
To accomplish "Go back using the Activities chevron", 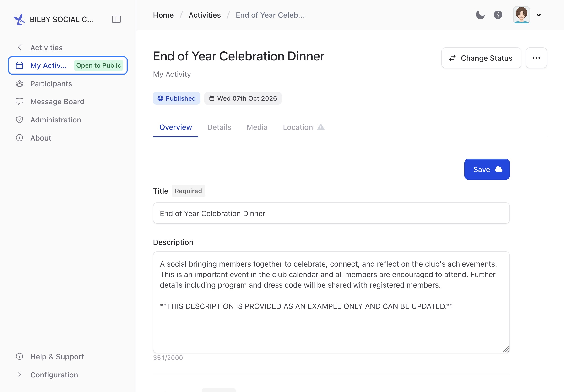I will pyautogui.click(x=20, y=47).
